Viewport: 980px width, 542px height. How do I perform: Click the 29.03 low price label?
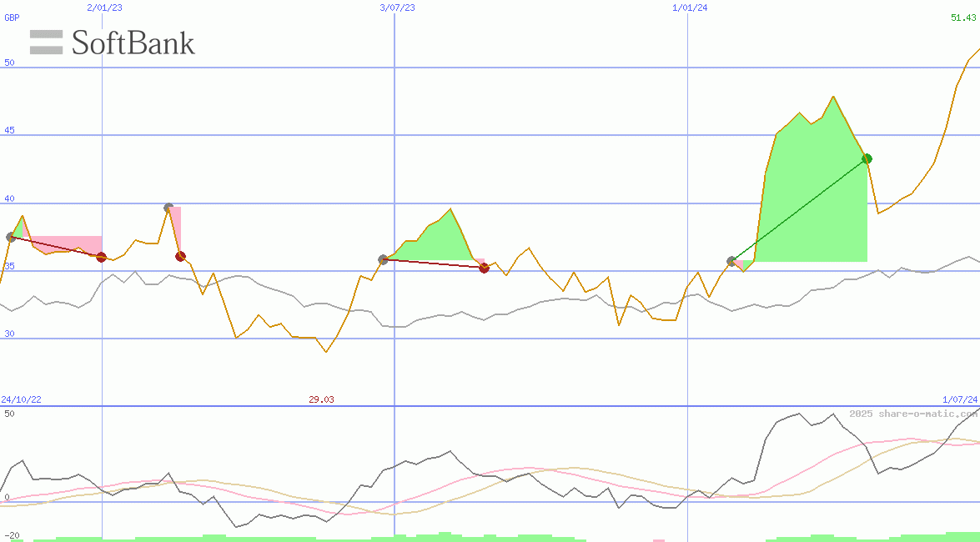click(321, 399)
